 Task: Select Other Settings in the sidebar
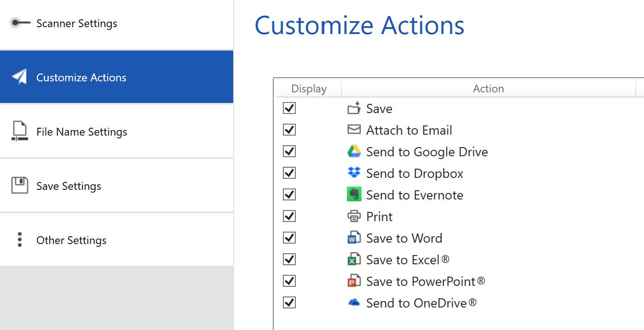(71, 240)
